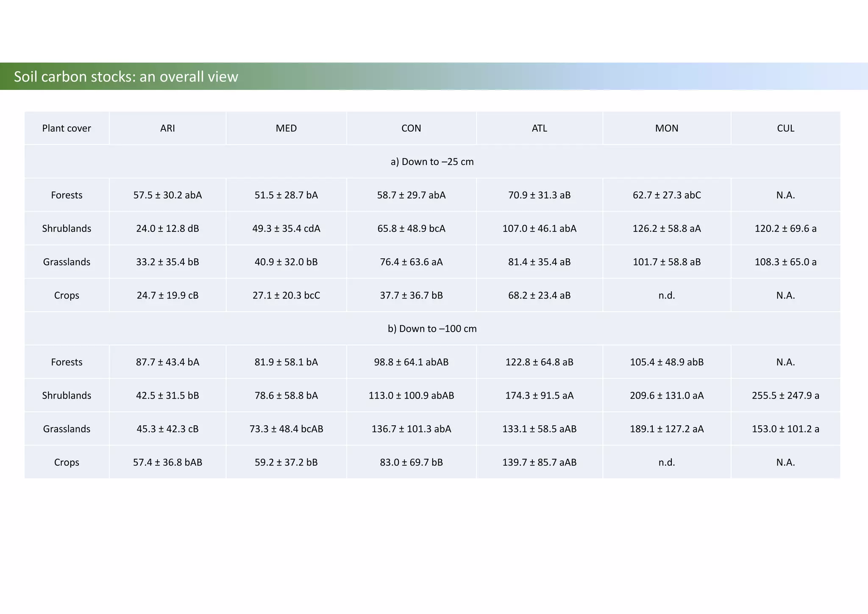Select the MED column header
Viewport: 868px width, 614px height.
pos(287,128)
